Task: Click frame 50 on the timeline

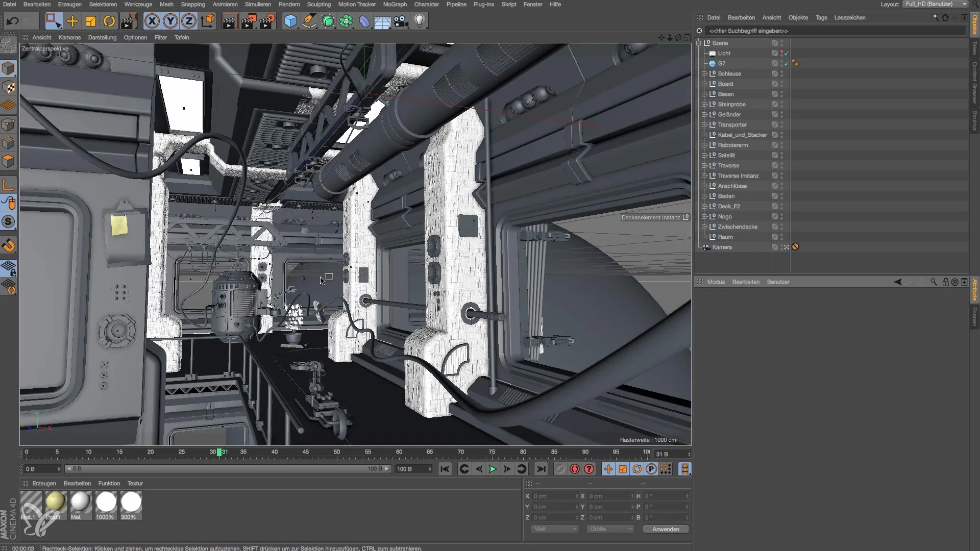Action: pyautogui.click(x=336, y=452)
